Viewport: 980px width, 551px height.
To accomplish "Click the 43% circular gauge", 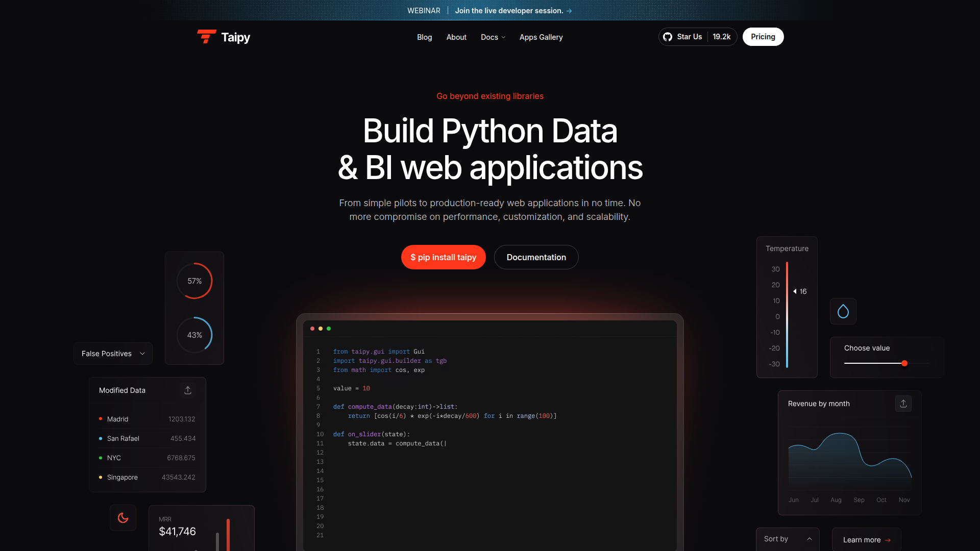I will [x=194, y=335].
